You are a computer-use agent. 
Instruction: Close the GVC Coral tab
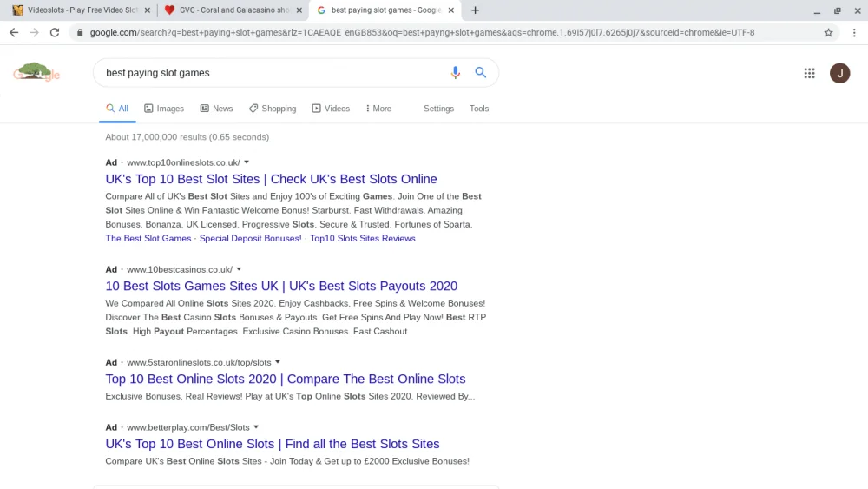[x=299, y=10]
